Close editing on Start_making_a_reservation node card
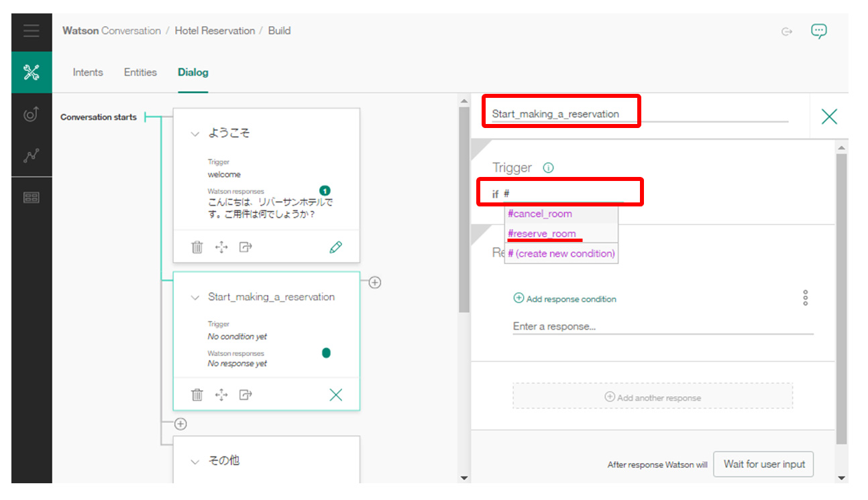Image resolution: width=868 pixels, height=500 pixels. [x=335, y=395]
